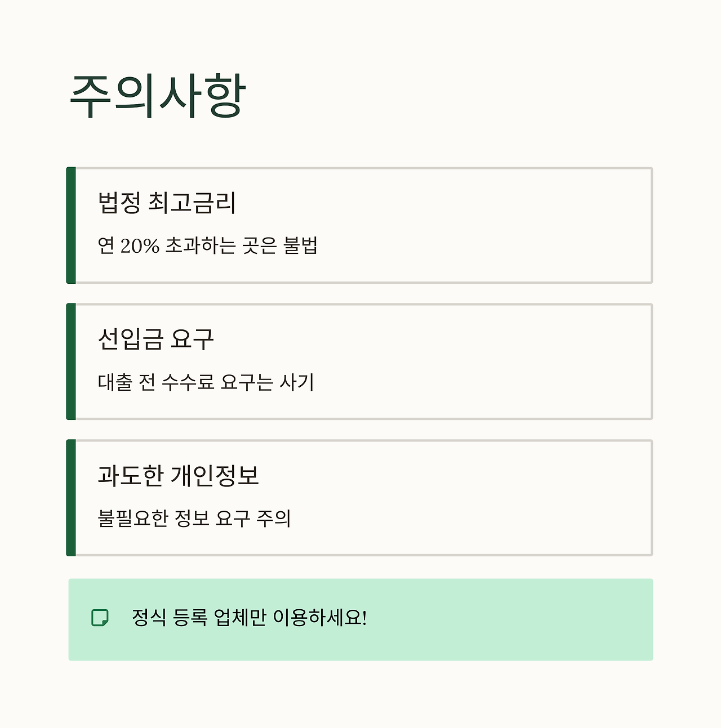Click the text 연 20% 초과하는 곳은 불법
The height and width of the screenshot is (728, 721).
point(208,245)
